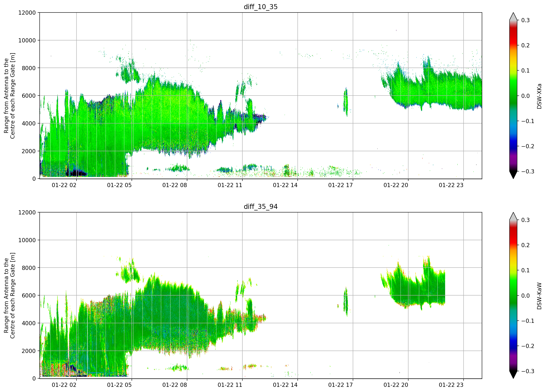Click the 6000 tick in the bottom plot
Viewport: 546px width, 392px height.
tap(29, 296)
